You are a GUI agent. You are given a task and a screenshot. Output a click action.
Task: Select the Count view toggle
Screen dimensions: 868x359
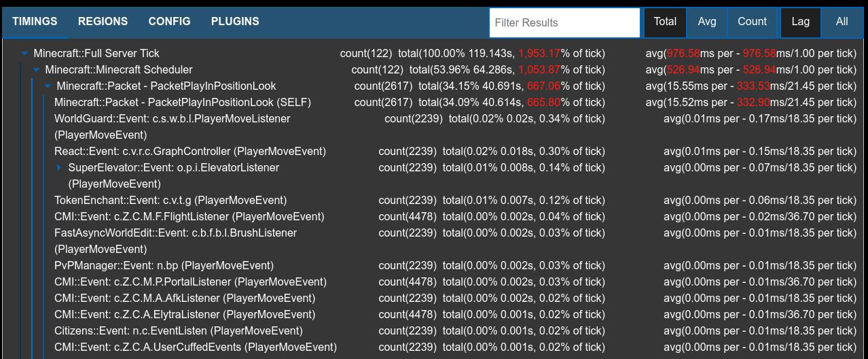click(x=752, y=22)
